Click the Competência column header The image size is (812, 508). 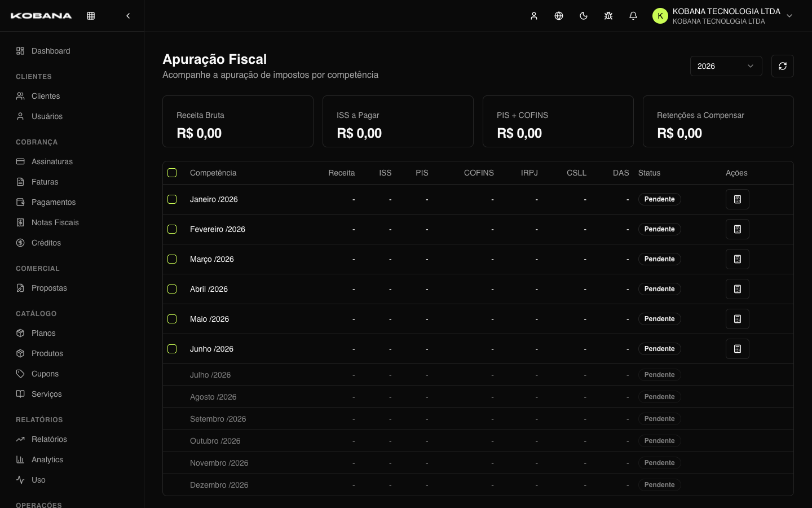[213, 173]
